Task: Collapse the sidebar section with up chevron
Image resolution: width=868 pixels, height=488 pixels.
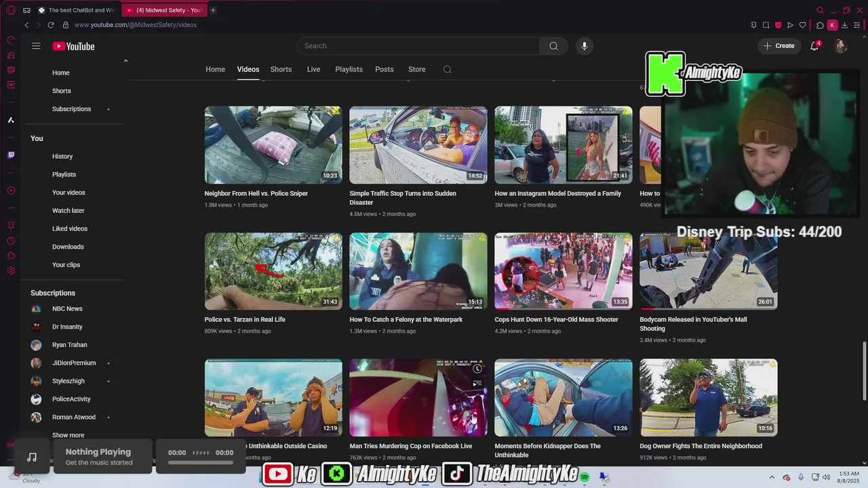Action: pyautogui.click(x=125, y=61)
